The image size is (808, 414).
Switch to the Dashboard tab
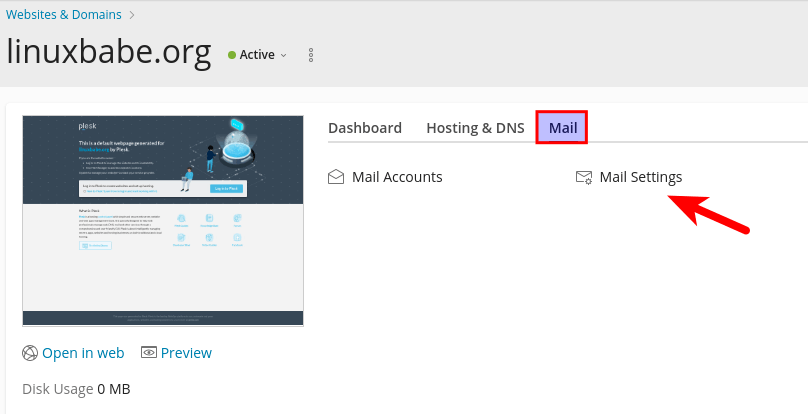(x=365, y=128)
